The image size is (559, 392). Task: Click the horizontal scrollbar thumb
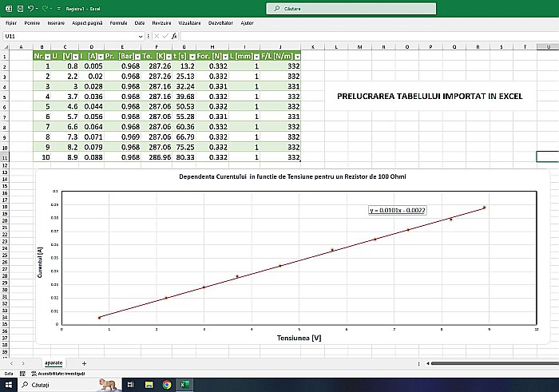495,363
